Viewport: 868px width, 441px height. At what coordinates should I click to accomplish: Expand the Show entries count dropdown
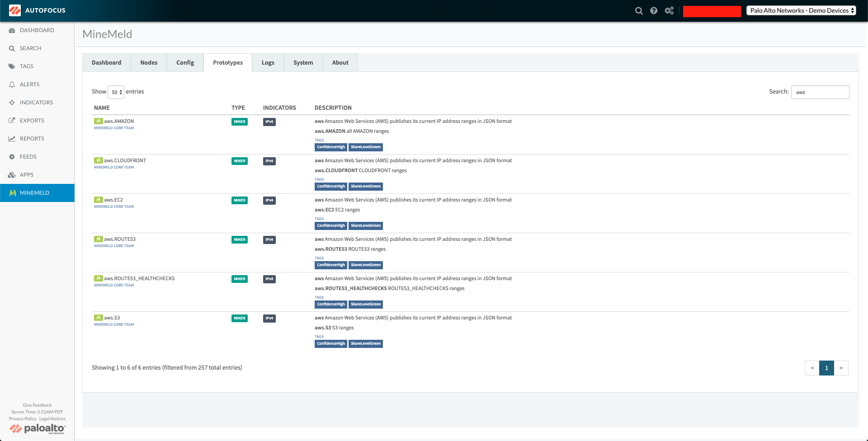point(116,92)
